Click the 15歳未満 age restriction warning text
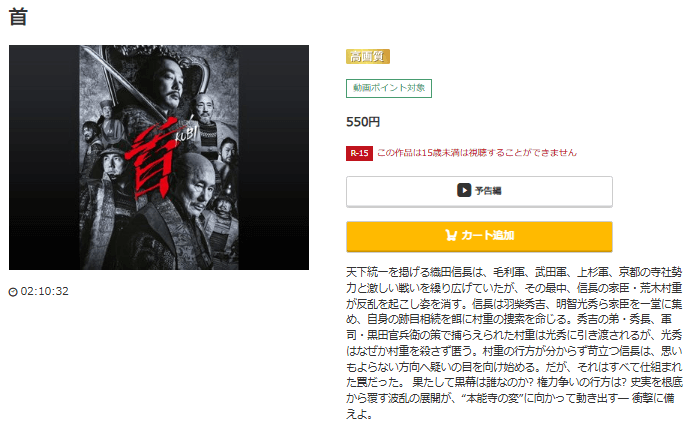This screenshot has width=689, height=424. [x=477, y=153]
